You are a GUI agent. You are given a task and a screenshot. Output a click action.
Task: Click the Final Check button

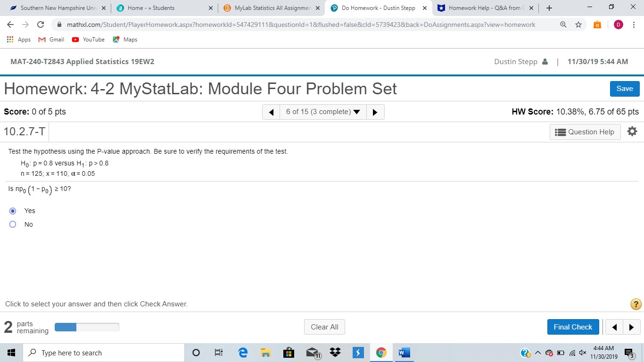573,327
